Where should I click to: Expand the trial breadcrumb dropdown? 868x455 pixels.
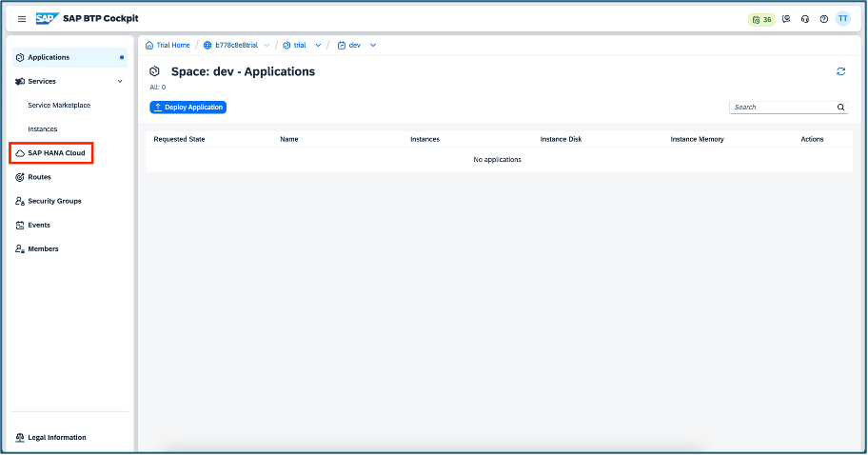pyautogui.click(x=318, y=46)
